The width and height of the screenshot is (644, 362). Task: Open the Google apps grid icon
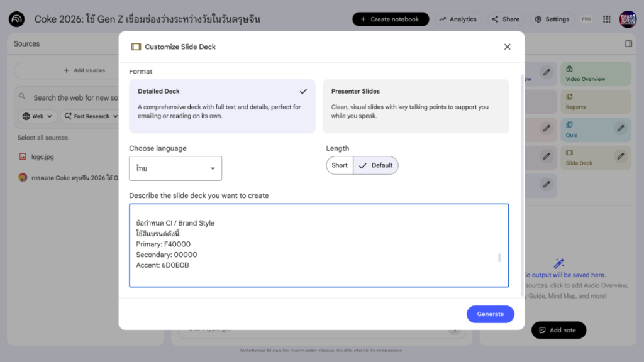coord(606,19)
